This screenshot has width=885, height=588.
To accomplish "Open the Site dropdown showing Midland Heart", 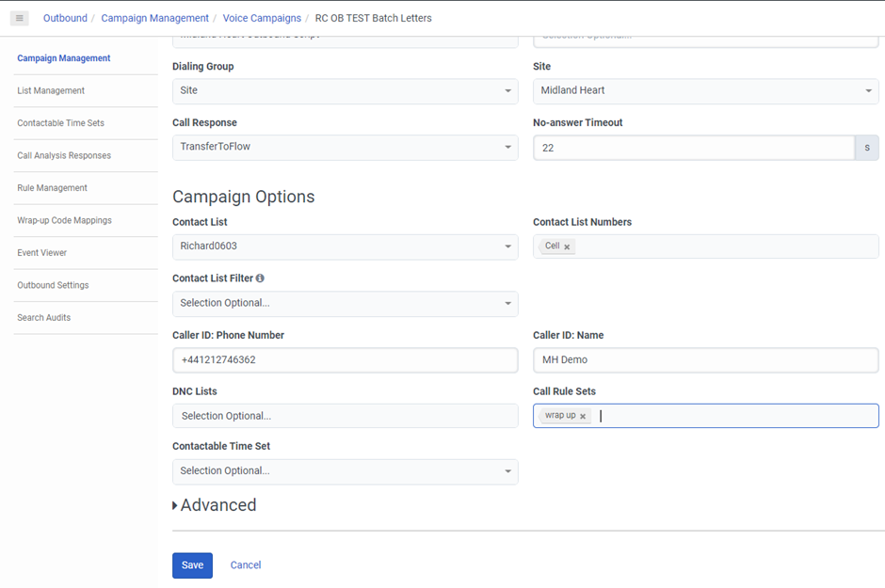I will pyautogui.click(x=705, y=91).
